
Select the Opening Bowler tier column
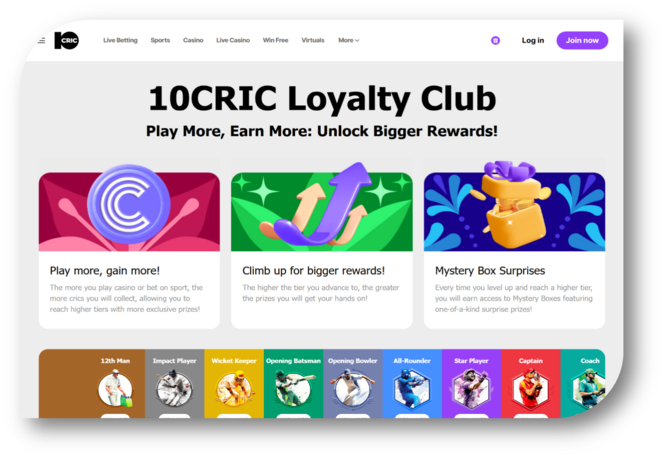coord(353,384)
